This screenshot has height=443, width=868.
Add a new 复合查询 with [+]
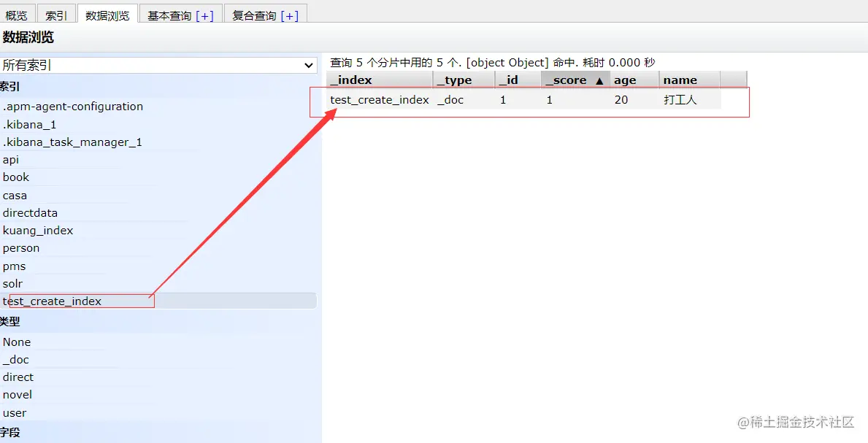289,15
